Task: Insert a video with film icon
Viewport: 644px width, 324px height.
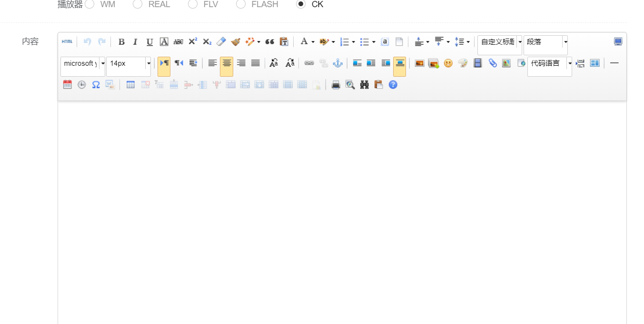Action: point(477,63)
